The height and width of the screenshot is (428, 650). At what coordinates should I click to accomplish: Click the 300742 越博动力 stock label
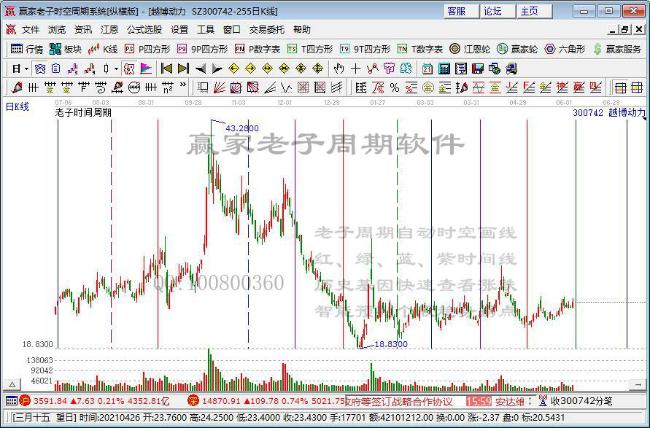(609, 112)
